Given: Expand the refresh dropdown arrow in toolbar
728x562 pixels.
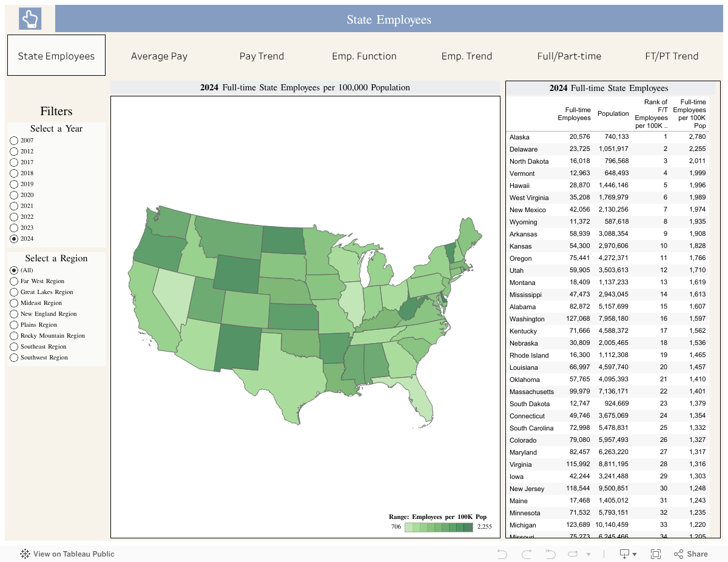Looking at the screenshot, I should click(x=588, y=554).
